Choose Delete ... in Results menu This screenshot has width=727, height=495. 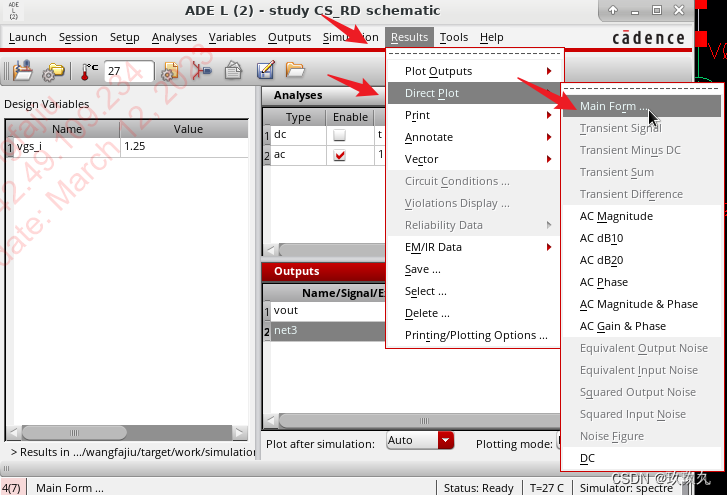473,313
